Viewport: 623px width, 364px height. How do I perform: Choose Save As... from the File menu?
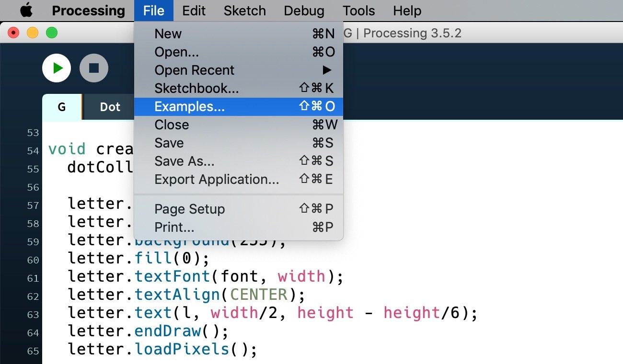(x=239, y=161)
